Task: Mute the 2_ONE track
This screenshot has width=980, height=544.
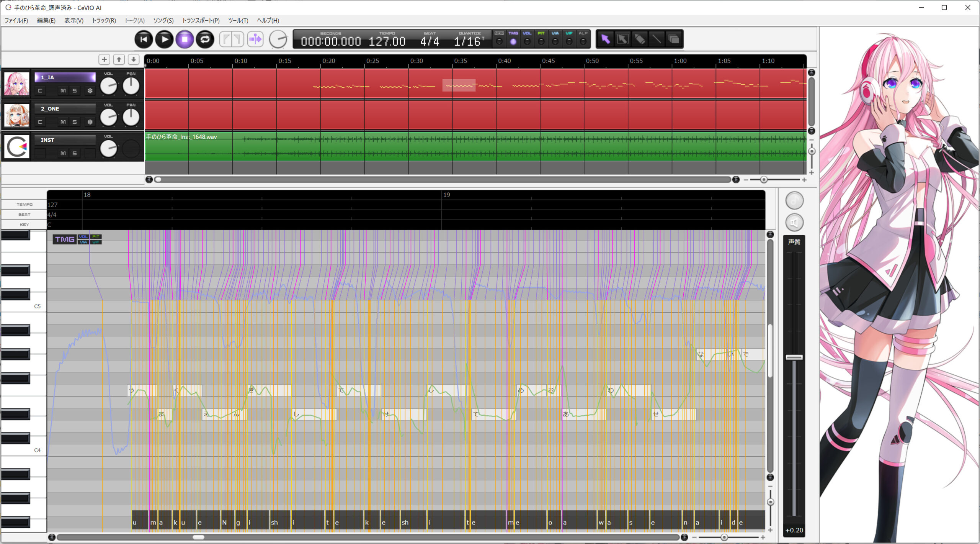Action: (x=63, y=122)
